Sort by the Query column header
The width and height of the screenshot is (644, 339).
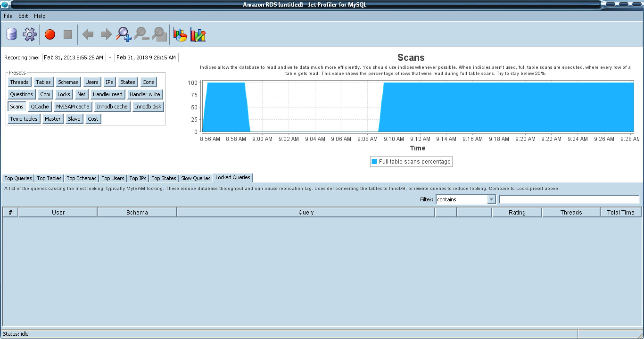coord(306,213)
